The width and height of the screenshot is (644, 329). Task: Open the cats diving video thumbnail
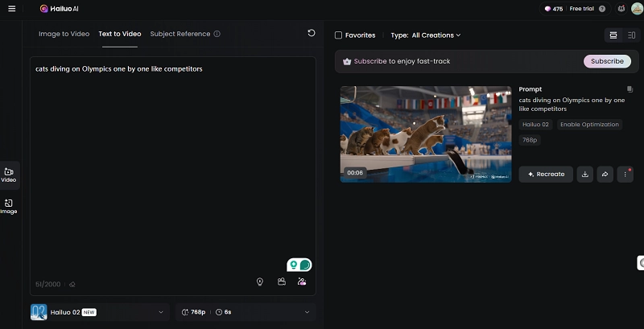[x=426, y=134]
